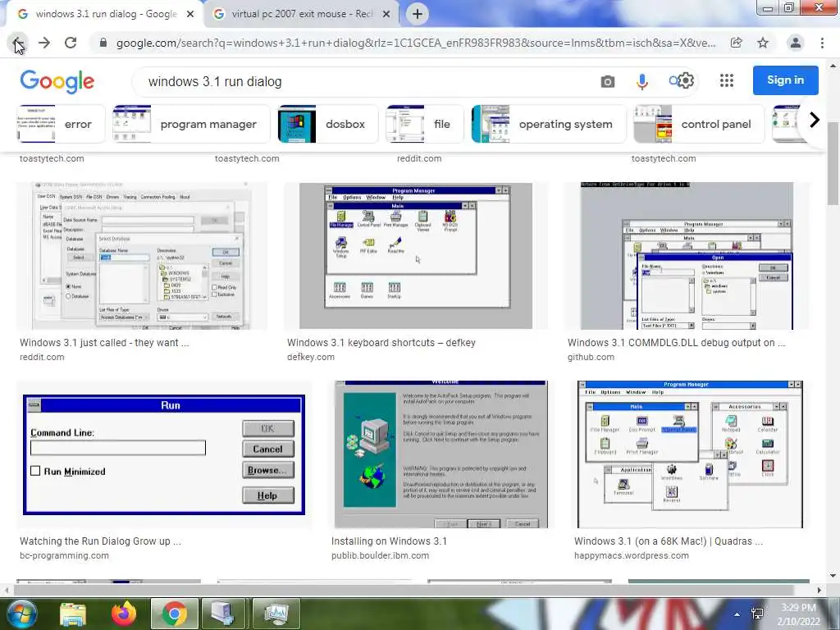Select the 'program manager' filter chip
840x630 pixels.
click(x=191, y=125)
